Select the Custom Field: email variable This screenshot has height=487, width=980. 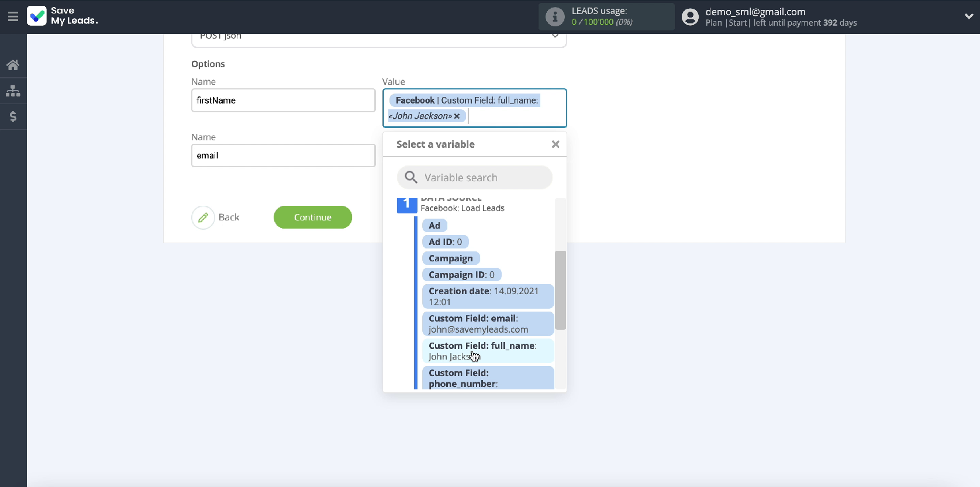click(x=488, y=324)
